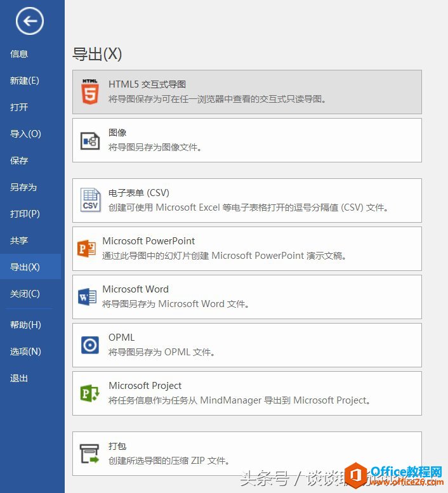448x493 pixels.
Task: Click the 将导图另存为 Microsoft Word 文件 description
Action: point(176,304)
